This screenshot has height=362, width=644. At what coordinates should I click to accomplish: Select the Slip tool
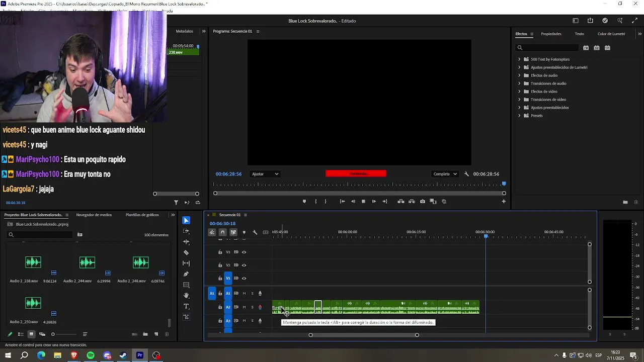click(186, 263)
